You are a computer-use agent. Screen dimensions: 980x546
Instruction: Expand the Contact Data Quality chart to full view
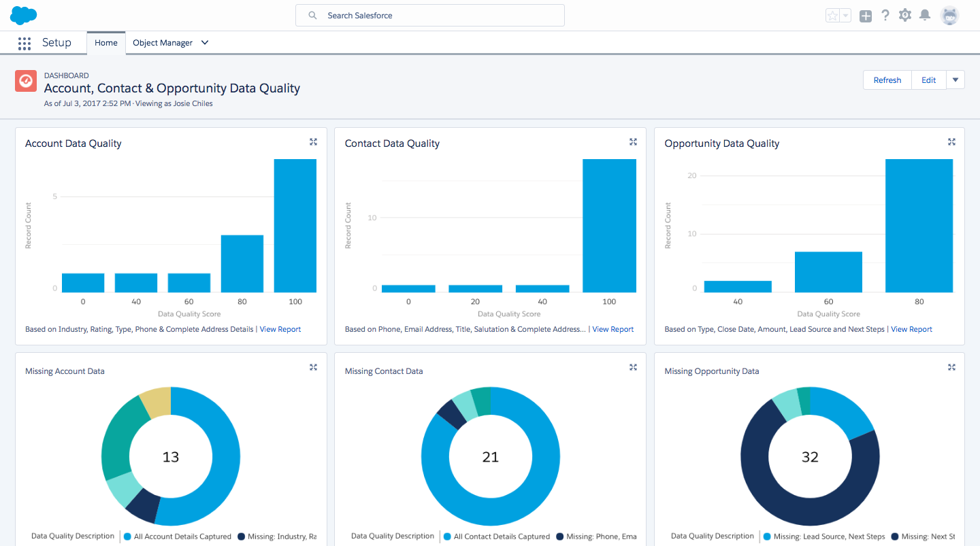tap(632, 141)
